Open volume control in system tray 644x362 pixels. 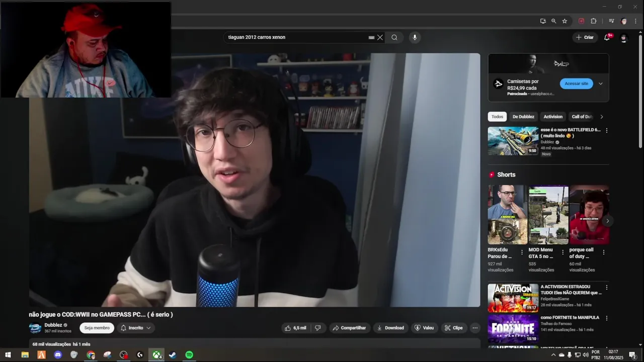[586, 355]
